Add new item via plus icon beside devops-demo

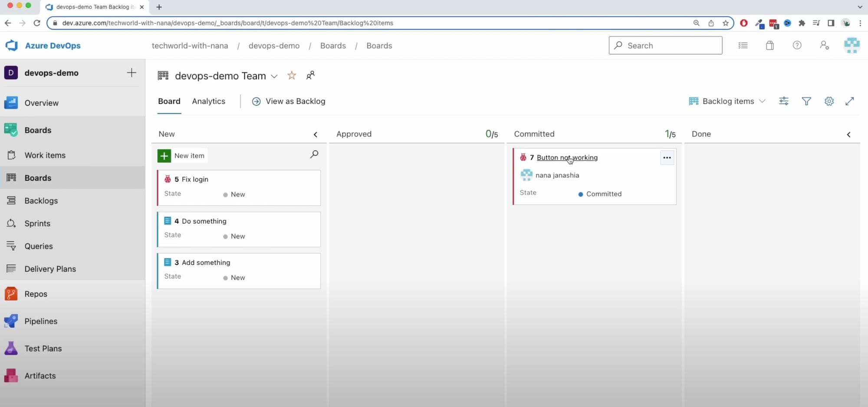pos(132,73)
